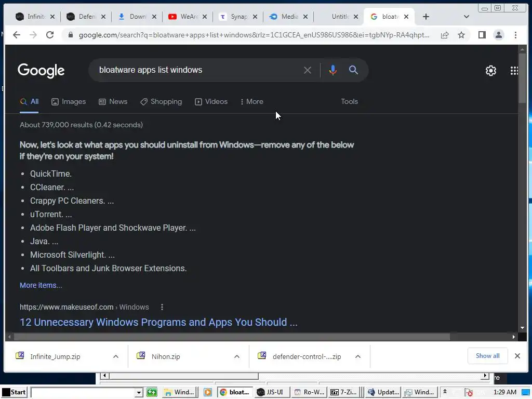Show hidden system tray icons
Screen dimensions: 532x399
pos(445,392)
